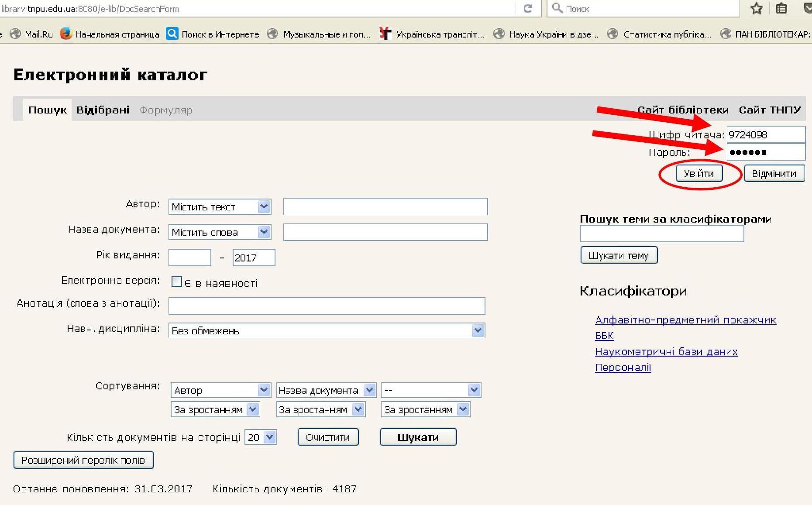Select the Пошук tab

tap(47, 110)
